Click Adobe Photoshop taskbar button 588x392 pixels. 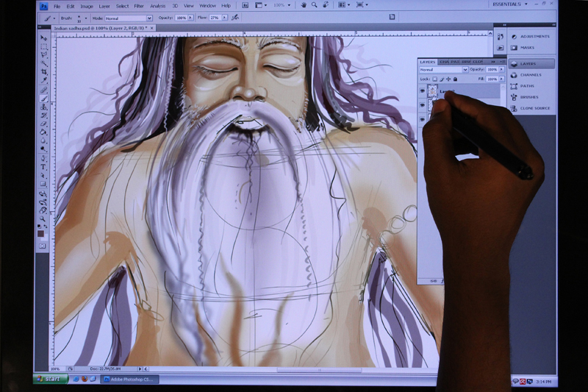[x=129, y=379]
